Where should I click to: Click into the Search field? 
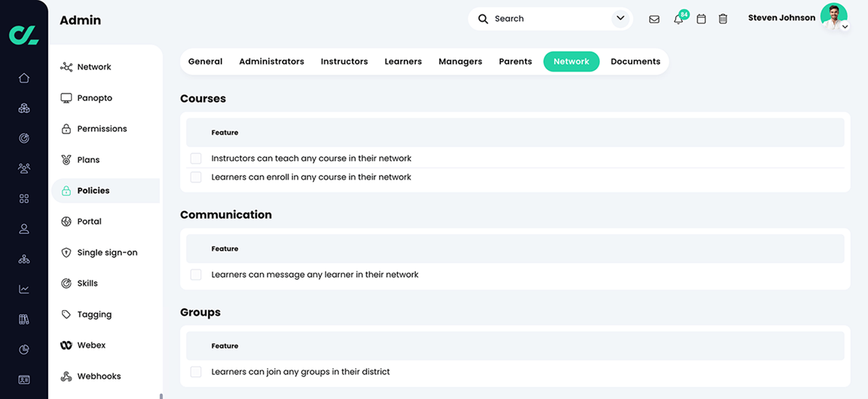[550, 19]
